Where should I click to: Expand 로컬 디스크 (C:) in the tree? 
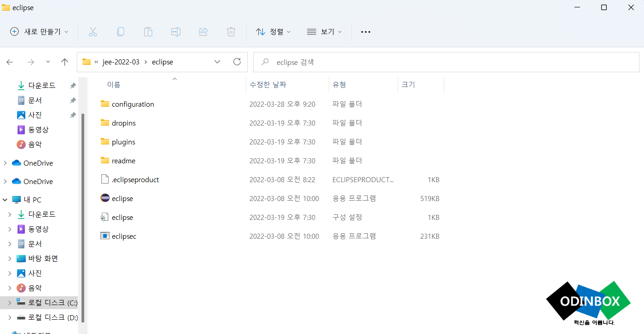tap(10, 303)
